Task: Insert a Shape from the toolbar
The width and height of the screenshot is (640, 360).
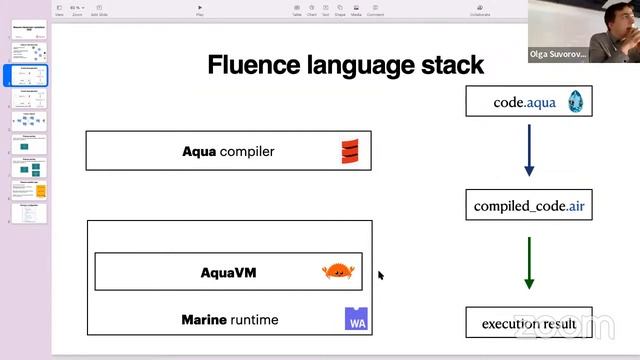Action: [x=340, y=10]
